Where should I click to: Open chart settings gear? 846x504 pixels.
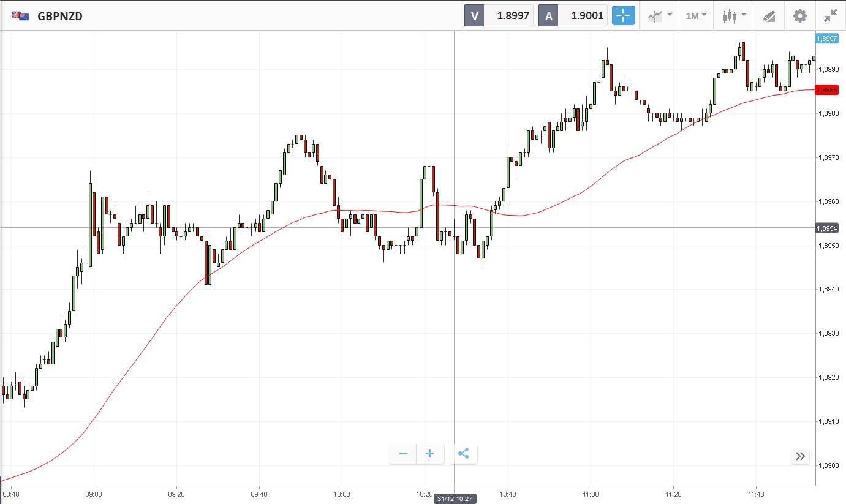pyautogui.click(x=799, y=16)
